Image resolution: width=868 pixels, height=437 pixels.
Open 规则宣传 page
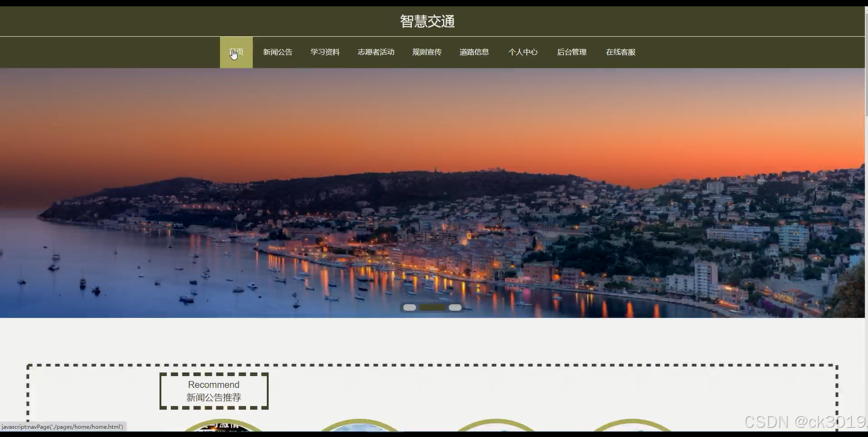coord(427,52)
